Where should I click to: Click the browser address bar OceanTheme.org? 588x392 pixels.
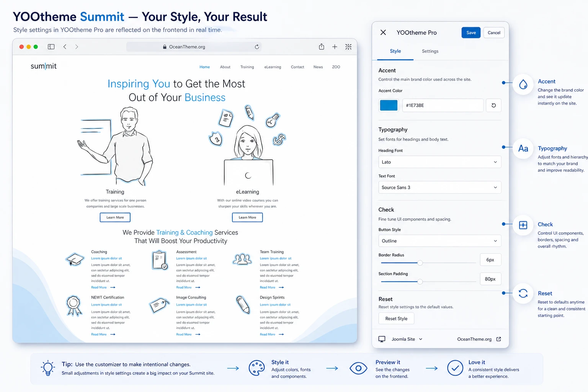tap(194, 47)
